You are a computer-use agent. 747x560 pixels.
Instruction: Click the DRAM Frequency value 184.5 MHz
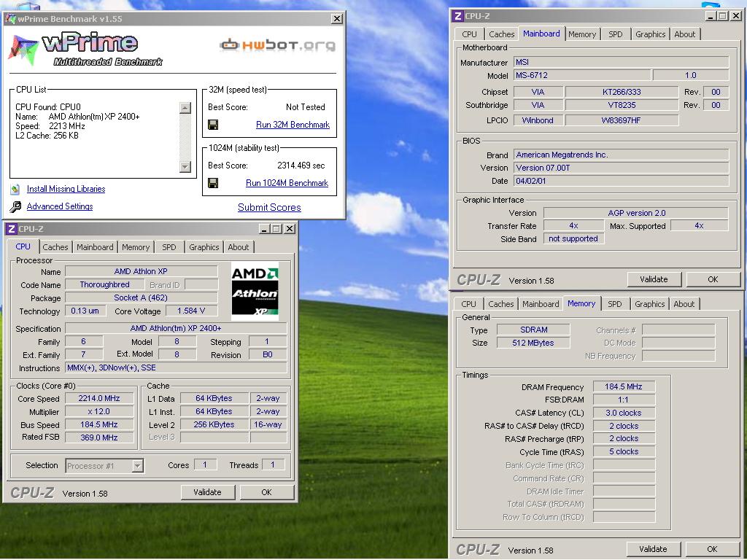click(624, 386)
